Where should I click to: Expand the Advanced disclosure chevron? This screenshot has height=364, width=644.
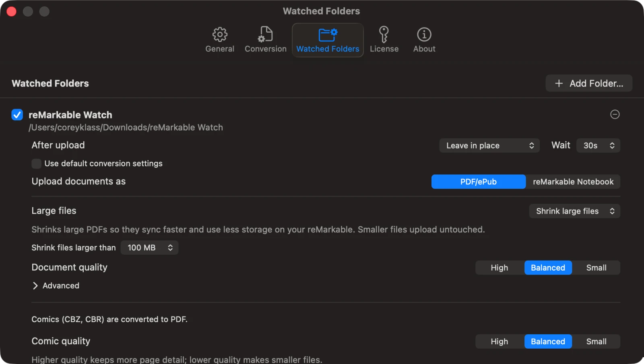click(x=35, y=285)
